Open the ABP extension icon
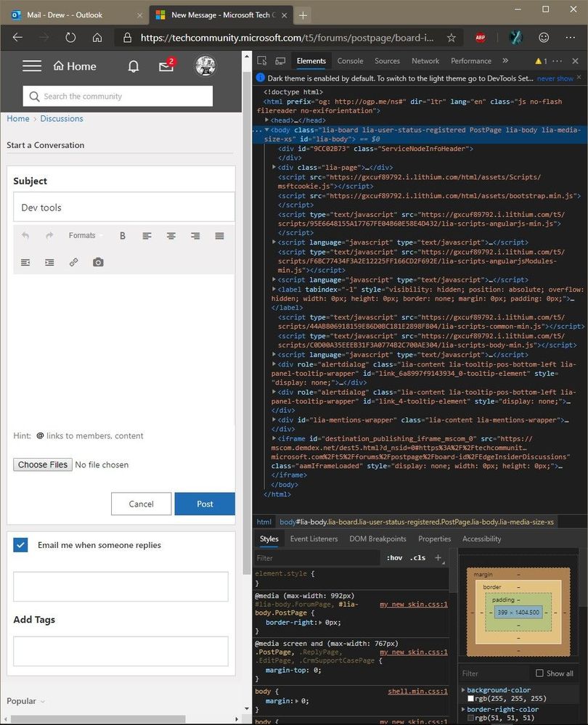The height and width of the screenshot is (725, 588). tap(481, 38)
